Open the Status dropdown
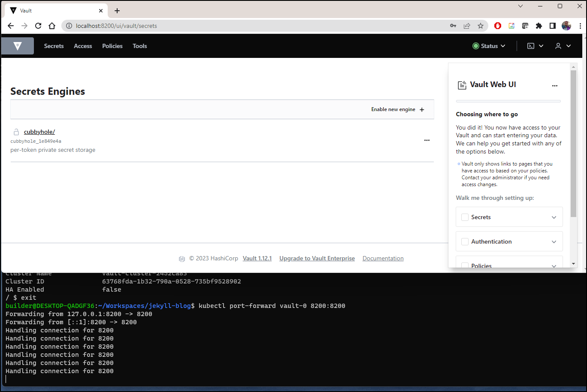This screenshot has height=392, width=587. point(489,46)
